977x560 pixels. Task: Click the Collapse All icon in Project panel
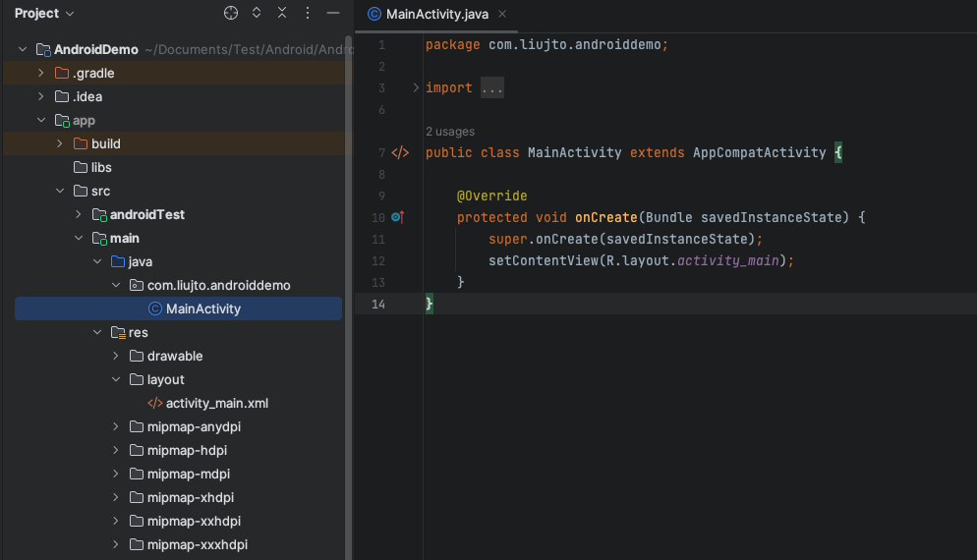point(282,13)
